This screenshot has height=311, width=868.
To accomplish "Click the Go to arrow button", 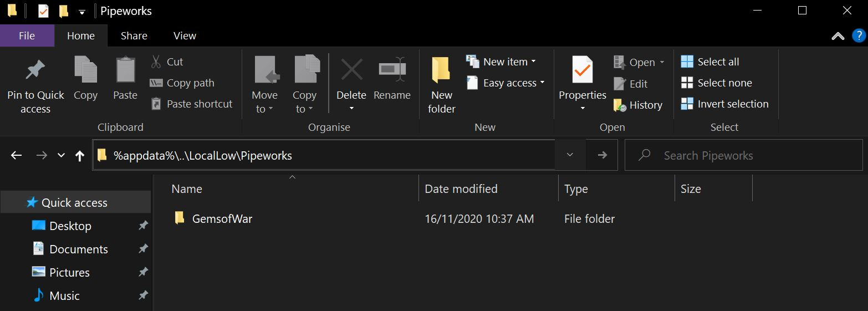I will click(603, 155).
